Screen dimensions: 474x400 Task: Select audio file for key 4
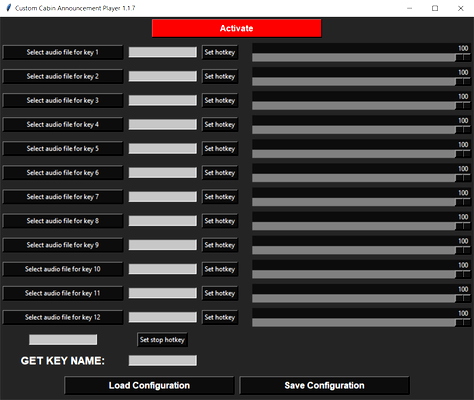click(63, 125)
